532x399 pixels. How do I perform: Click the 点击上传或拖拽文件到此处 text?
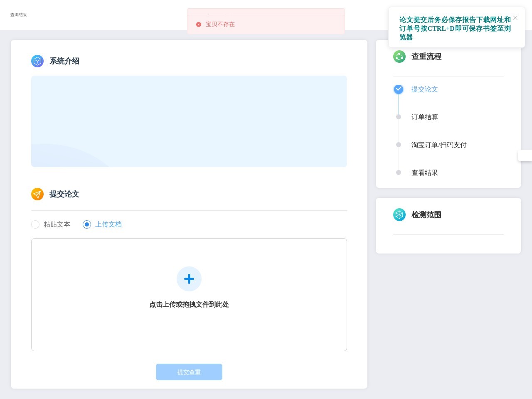189,305
